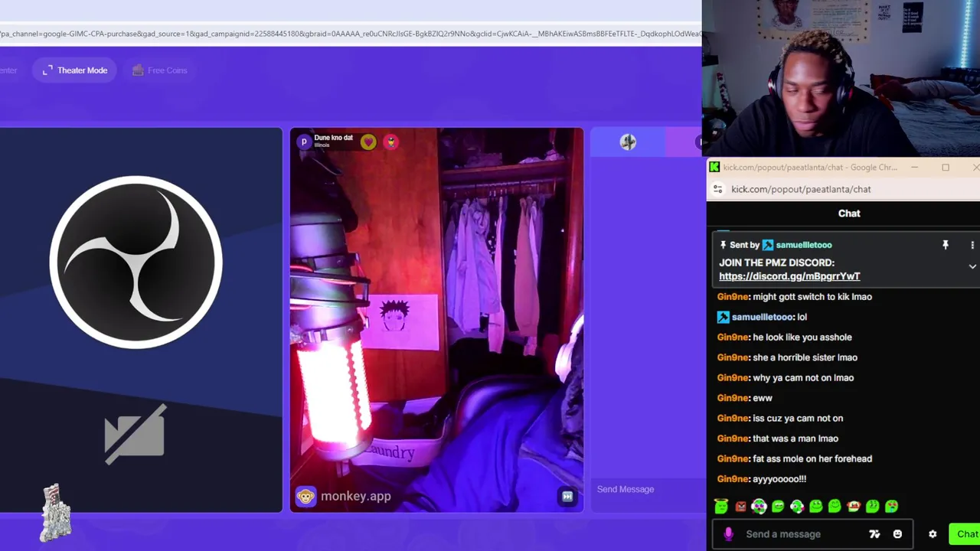Insert the angry red face emote
This screenshot has height=551, width=980.
tap(740, 506)
